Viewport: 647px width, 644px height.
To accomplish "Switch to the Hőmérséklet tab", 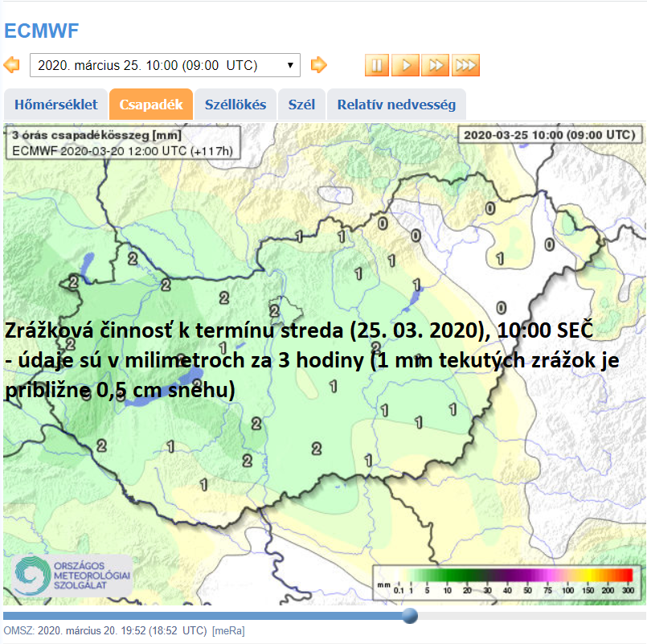I will [x=55, y=105].
